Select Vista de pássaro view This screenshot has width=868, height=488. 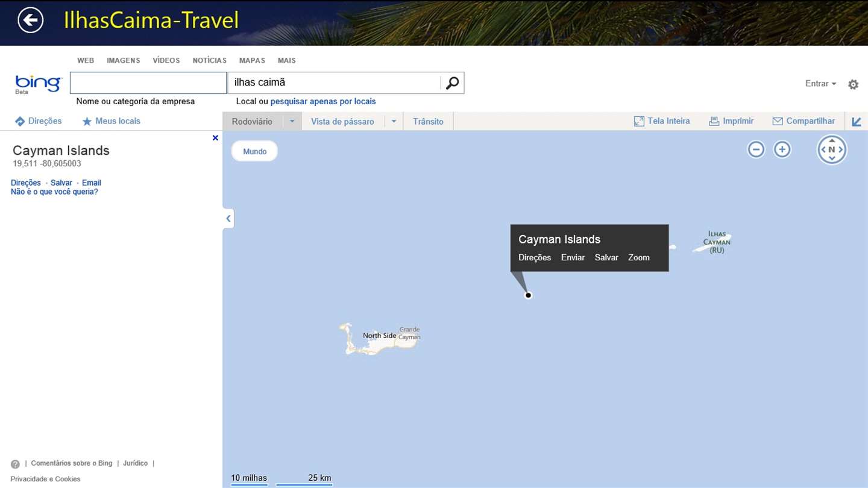(342, 121)
